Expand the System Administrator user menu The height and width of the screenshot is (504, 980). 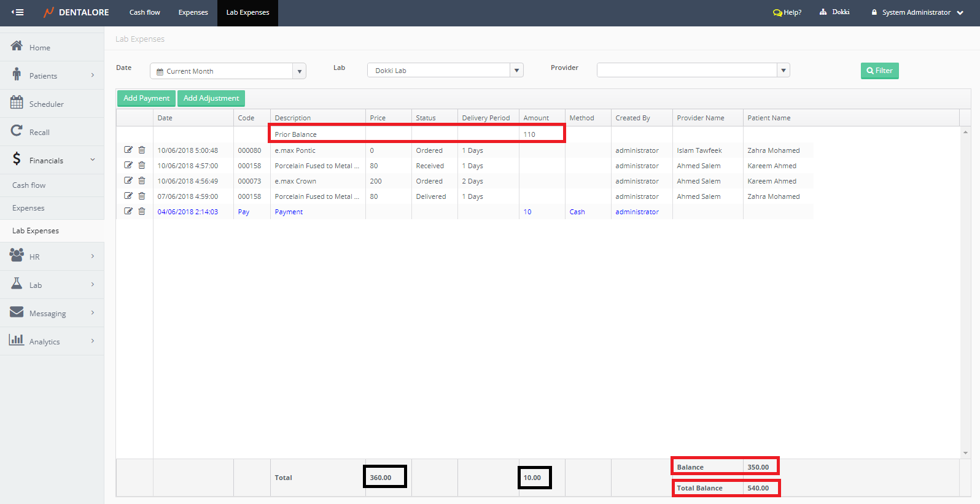pyautogui.click(x=960, y=13)
